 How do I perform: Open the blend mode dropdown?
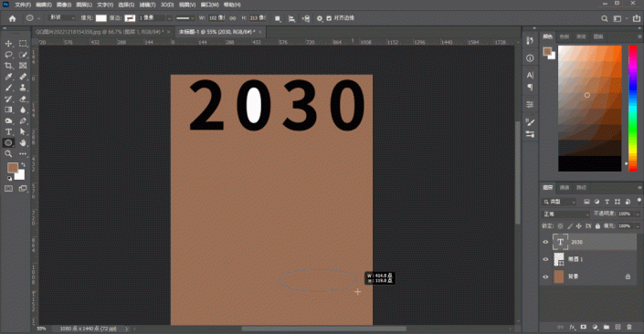point(566,214)
